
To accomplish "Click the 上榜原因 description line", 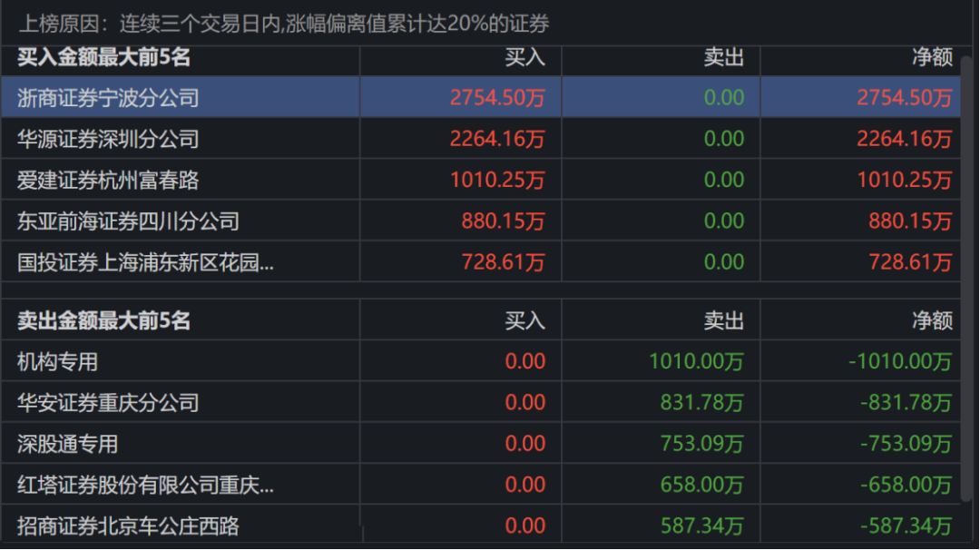I will point(284,24).
